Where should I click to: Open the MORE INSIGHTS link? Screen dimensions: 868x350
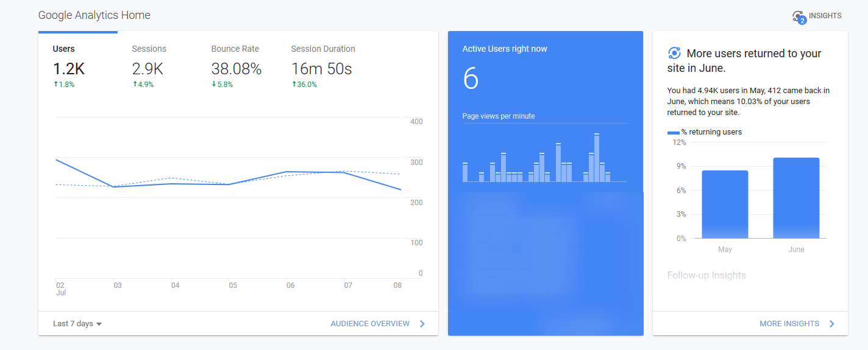click(x=789, y=324)
